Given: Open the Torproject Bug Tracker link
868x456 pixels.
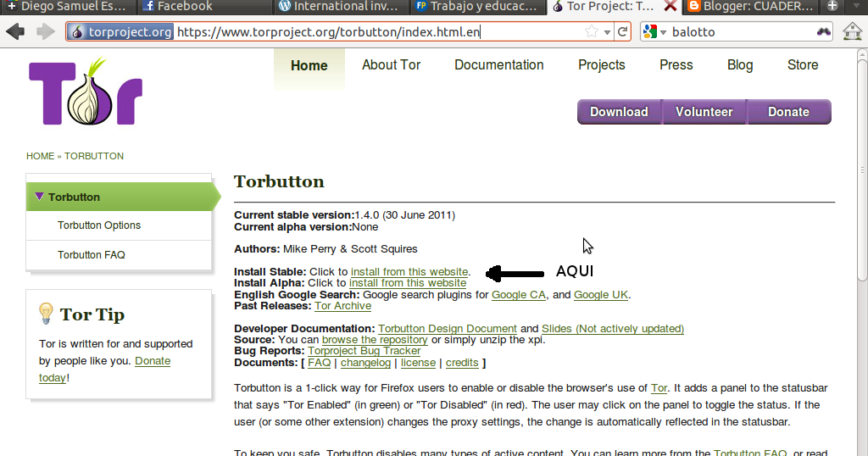Looking at the screenshot, I should click(x=364, y=351).
